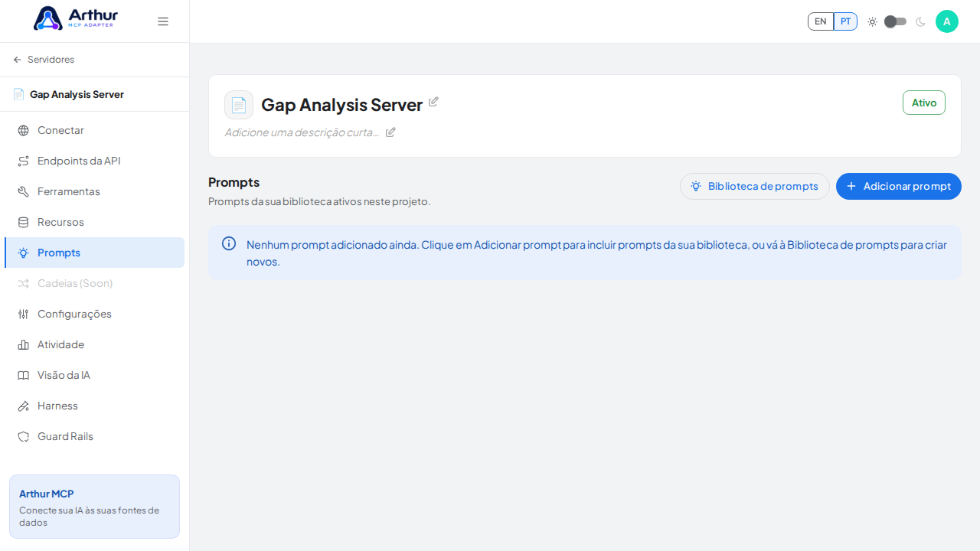Open the user avatar menu A
980x551 pixels.
tap(947, 21)
